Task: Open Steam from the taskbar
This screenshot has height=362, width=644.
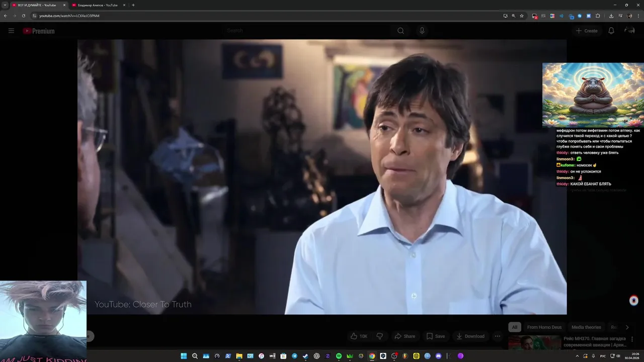Action: coord(305,356)
